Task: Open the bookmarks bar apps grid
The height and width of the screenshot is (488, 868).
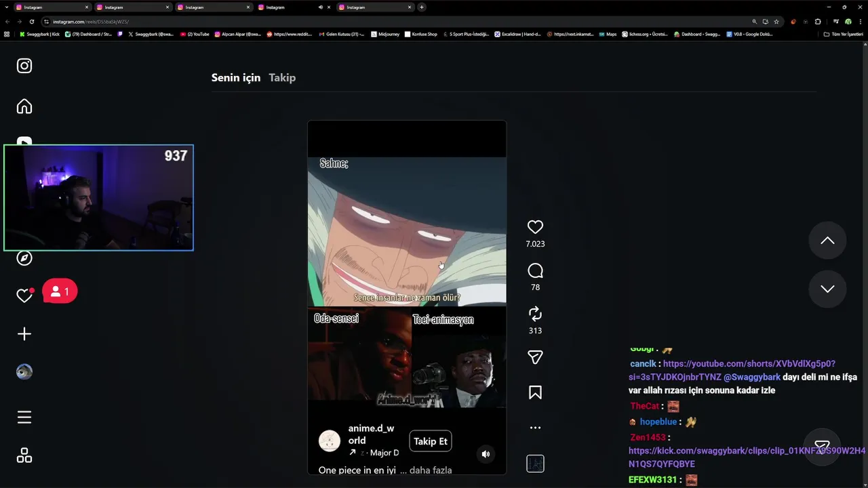Action: pos(7,34)
